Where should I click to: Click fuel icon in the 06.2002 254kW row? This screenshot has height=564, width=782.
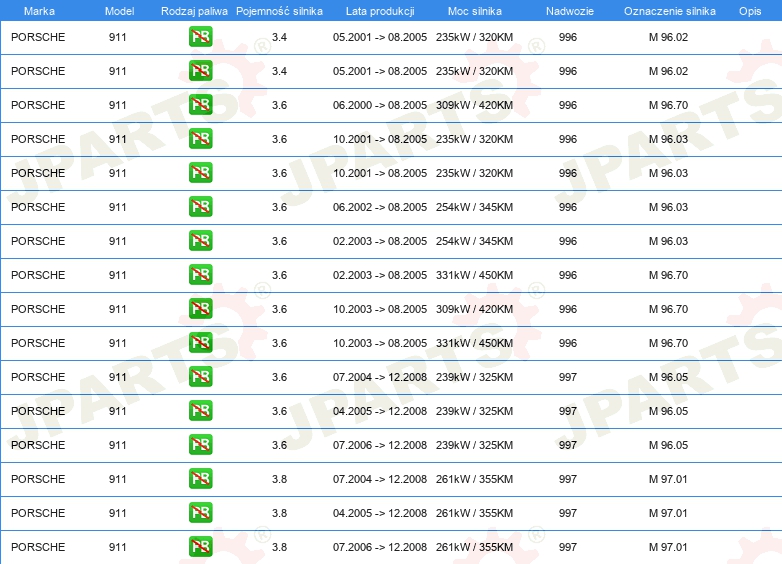(200, 206)
